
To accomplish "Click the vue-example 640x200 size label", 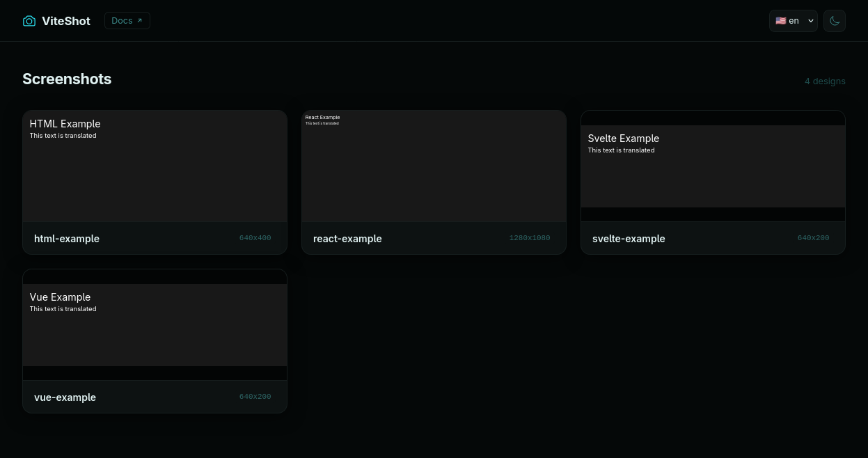I will [255, 397].
